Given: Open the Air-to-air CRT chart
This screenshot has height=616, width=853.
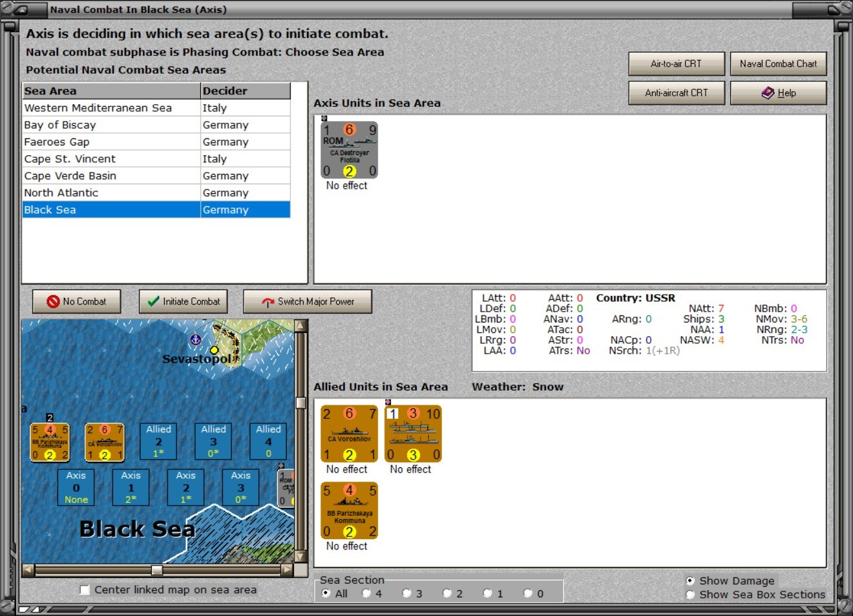Looking at the screenshot, I should [x=677, y=64].
